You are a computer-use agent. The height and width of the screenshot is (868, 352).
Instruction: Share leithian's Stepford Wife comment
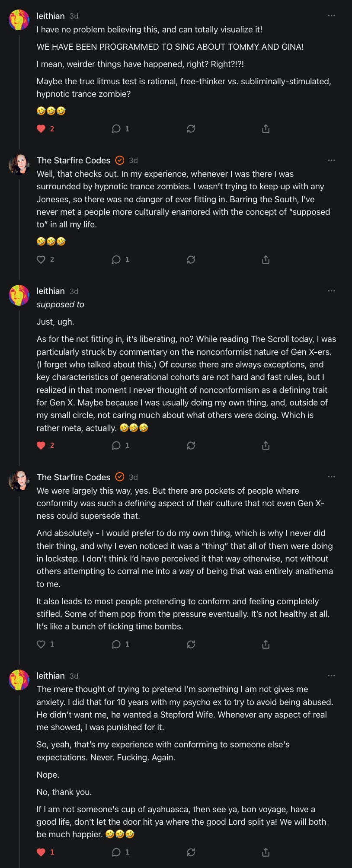[x=266, y=852]
